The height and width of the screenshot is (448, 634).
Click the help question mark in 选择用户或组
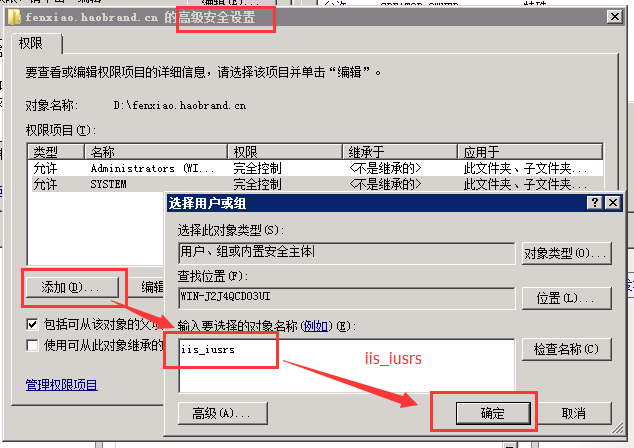(x=595, y=202)
